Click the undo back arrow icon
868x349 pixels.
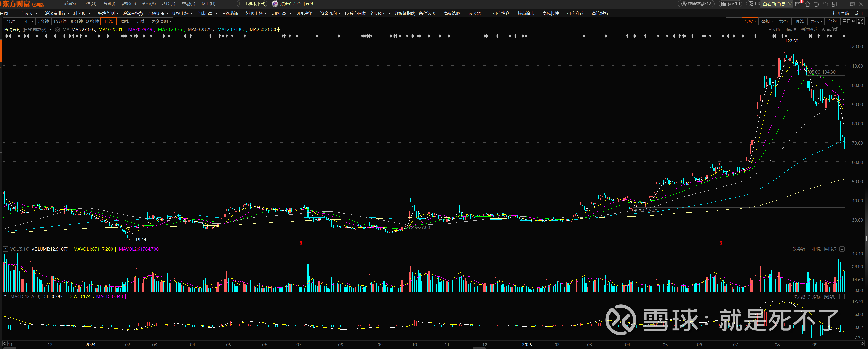816,4
